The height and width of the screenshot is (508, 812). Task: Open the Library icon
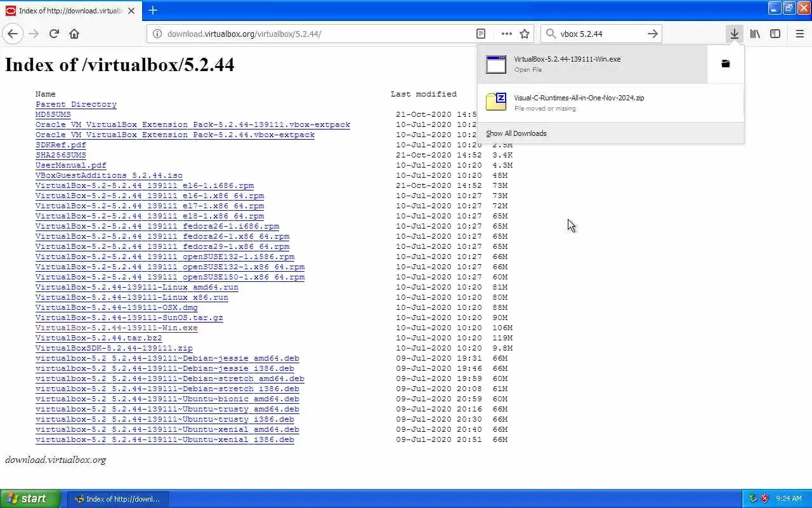tap(755, 34)
